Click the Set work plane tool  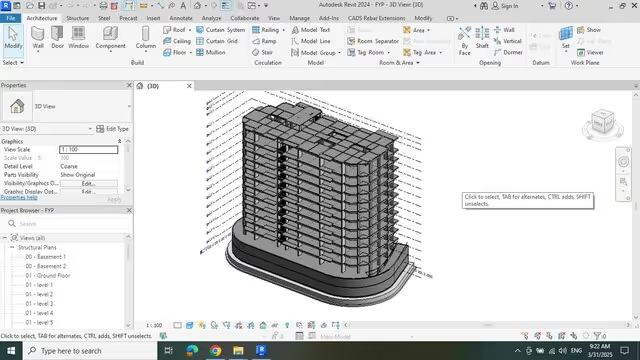click(x=566, y=38)
